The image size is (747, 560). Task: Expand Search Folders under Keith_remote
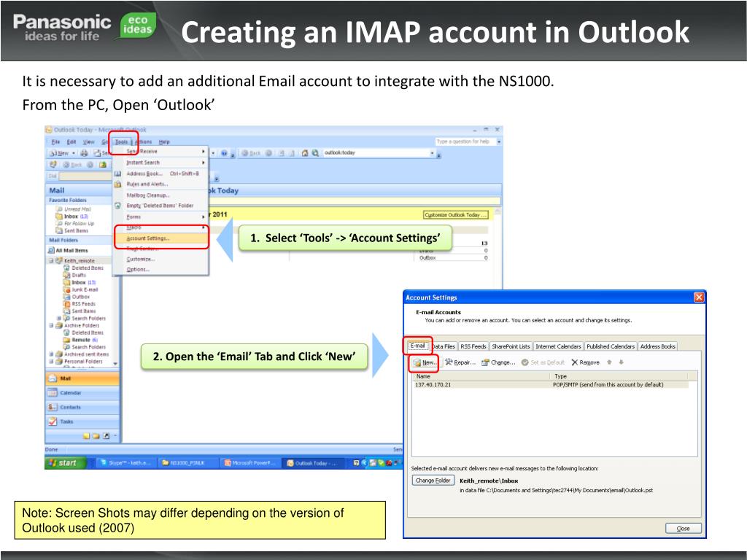click(x=58, y=318)
